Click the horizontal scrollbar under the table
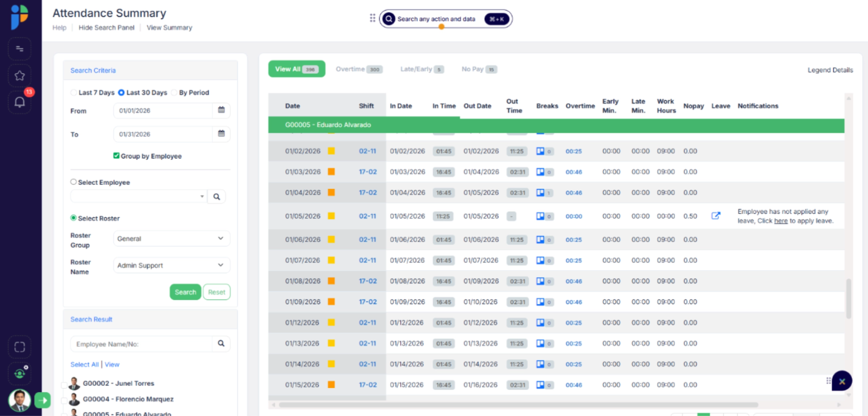Viewport: 868px width, 416px height. point(518,405)
